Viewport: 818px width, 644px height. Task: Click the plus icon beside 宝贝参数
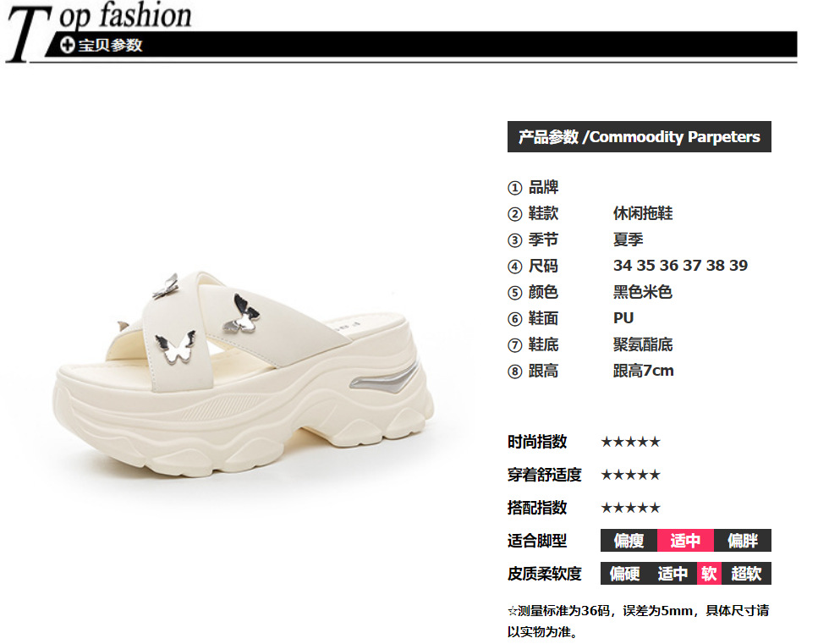(67, 45)
